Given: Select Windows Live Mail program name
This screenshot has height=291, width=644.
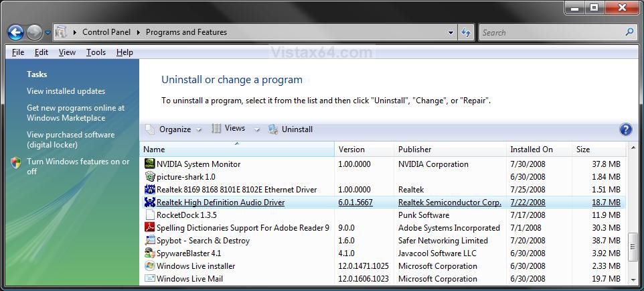Looking at the screenshot, I should (x=189, y=279).
